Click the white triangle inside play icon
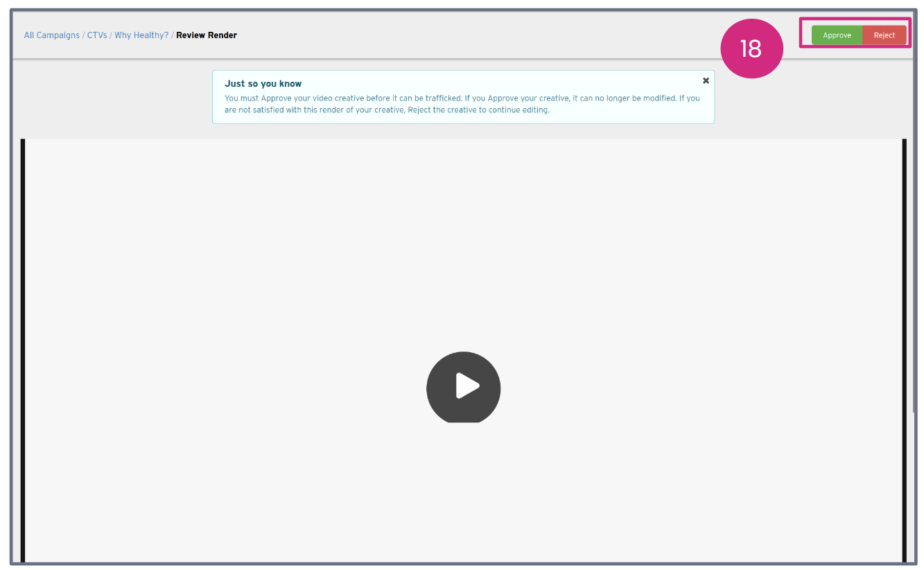Viewport: 924px width, 570px height. coord(467,386)
